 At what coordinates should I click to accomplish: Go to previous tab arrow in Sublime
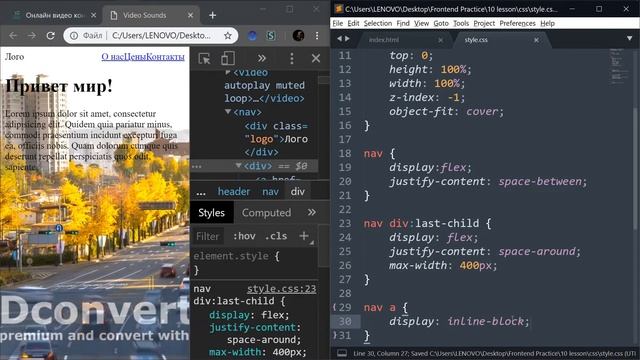click(x=339, y=39)
